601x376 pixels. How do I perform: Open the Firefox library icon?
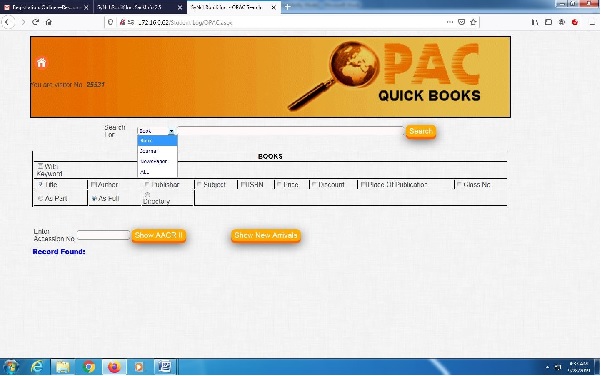coord(535,22)
